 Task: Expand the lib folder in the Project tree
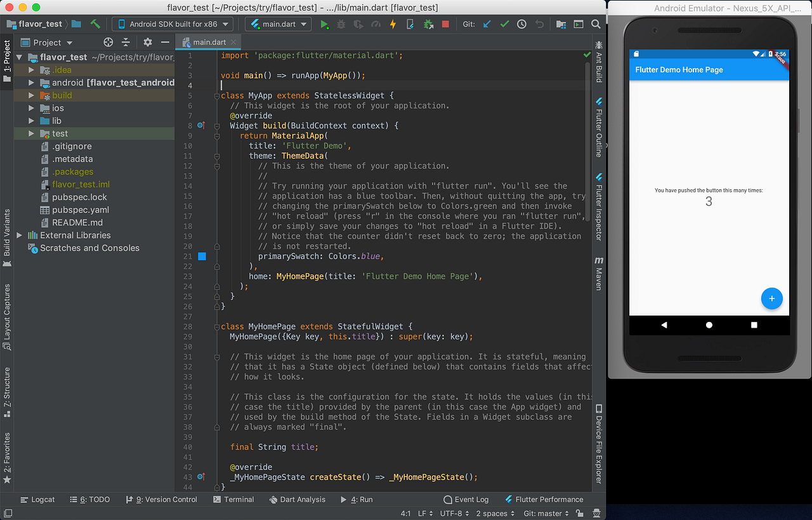click(30, 121)
